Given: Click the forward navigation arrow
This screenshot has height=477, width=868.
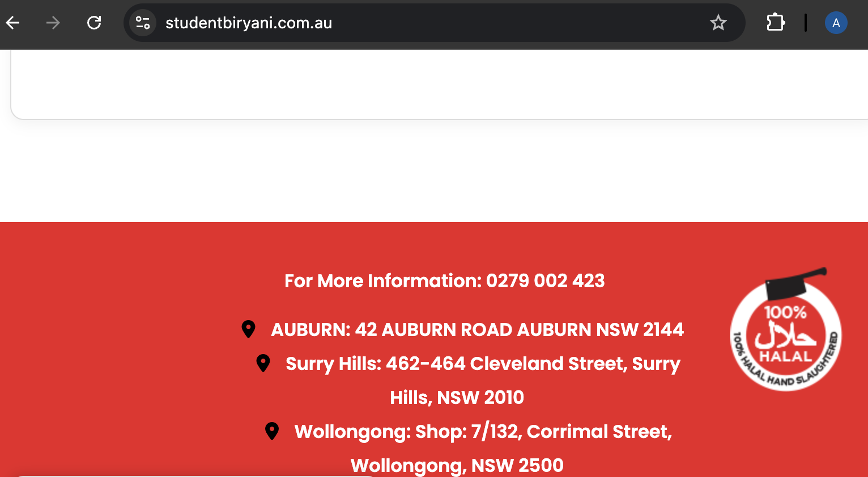Looking at the screenshot, I should click(x=53, y=23).
